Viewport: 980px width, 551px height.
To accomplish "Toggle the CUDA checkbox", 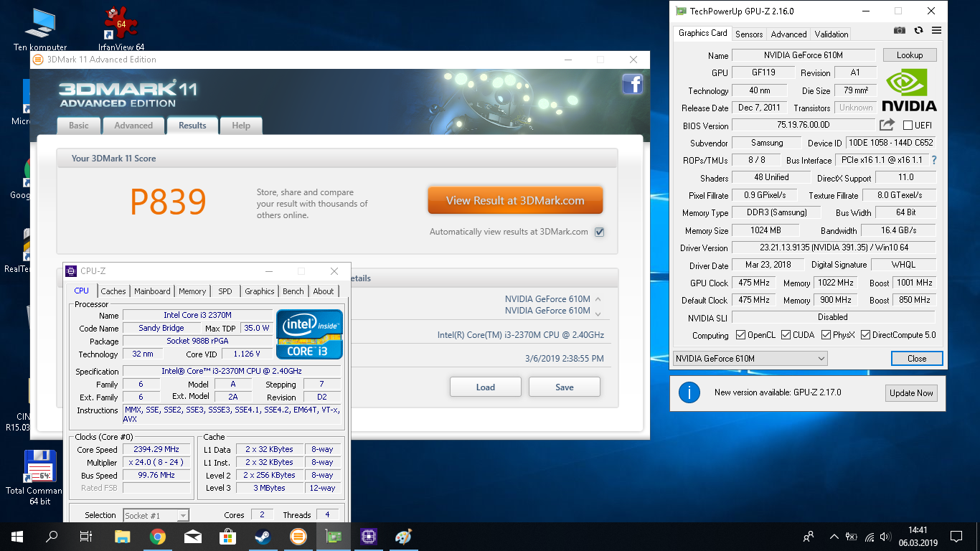I will pos(786,335).
